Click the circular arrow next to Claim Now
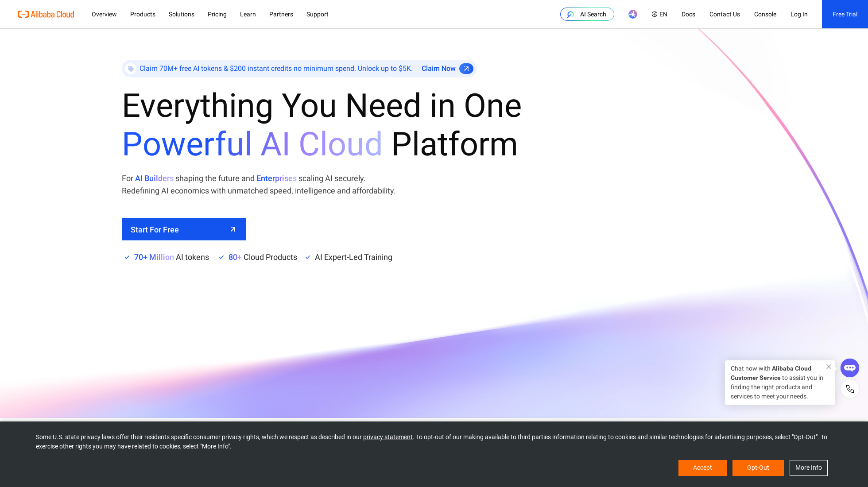Viewport: 868px width, 487px height. [466, 68]
